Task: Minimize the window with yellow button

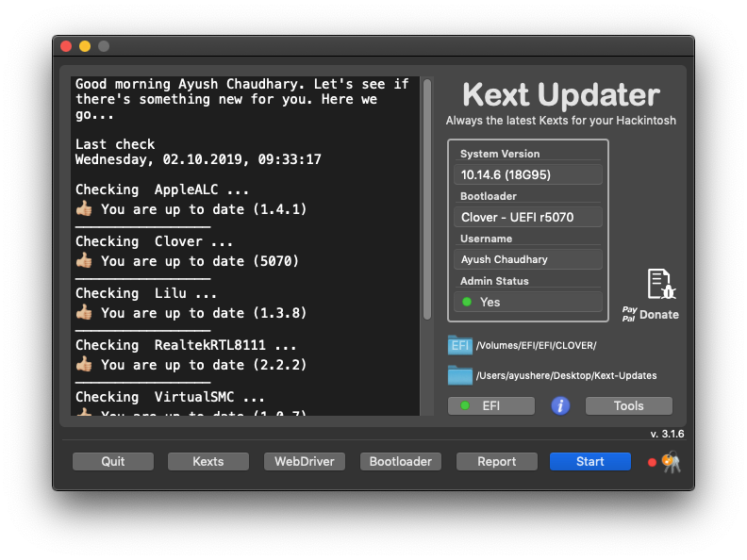Action: pyautogui.click(x=85, y=46)
